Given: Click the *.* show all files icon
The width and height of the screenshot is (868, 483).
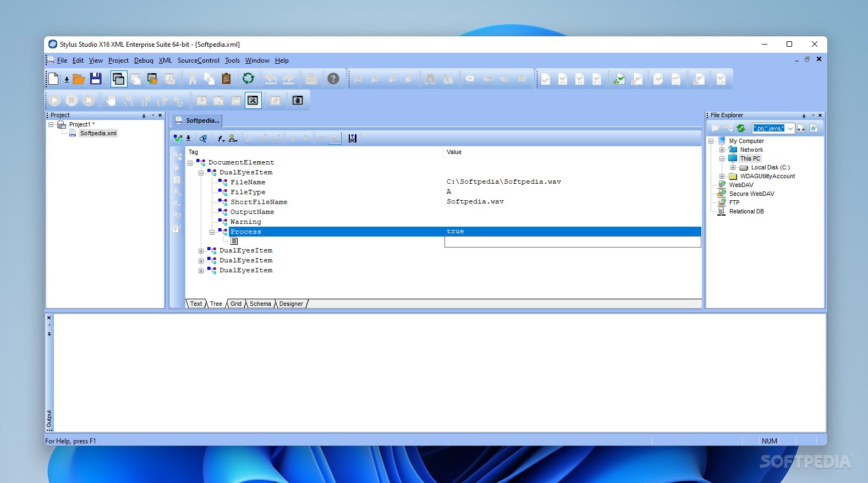Looking at the screenshot, I should point(801,128).
